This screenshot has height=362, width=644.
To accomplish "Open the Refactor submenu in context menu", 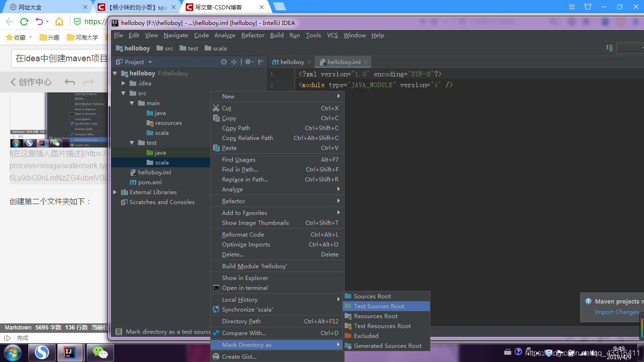I will point(277,201).
